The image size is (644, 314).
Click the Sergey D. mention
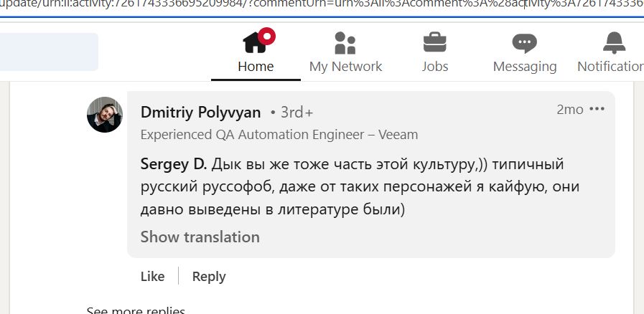coord(174,164)
